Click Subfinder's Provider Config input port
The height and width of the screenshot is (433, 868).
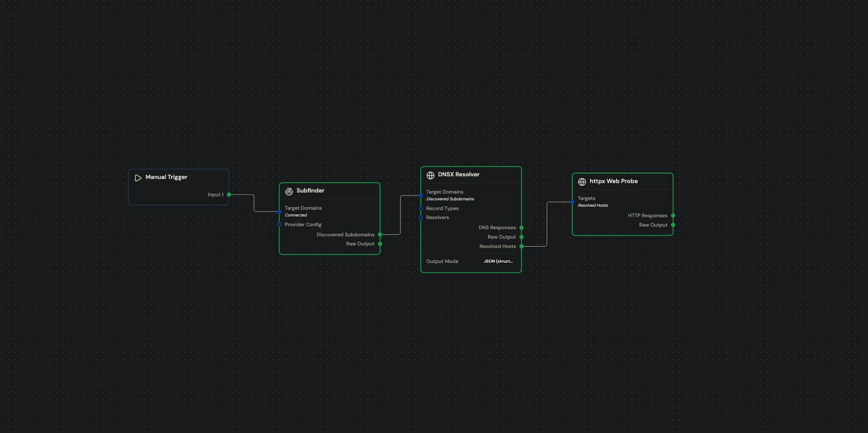click(279, 224)
